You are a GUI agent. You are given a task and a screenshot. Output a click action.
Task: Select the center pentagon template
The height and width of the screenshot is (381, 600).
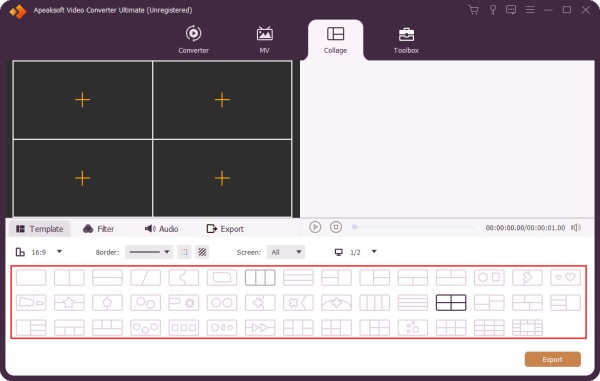[108, 303]
